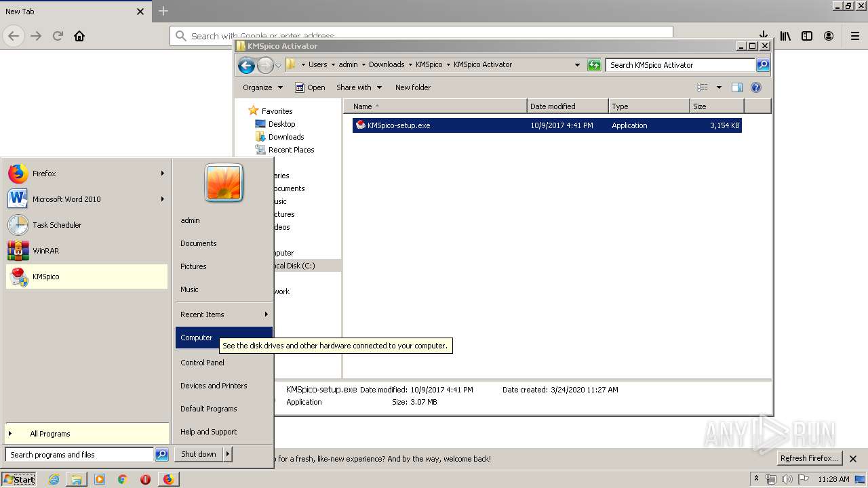Open a new Firefox tab plus
The image size is (868, 488).
tap(163, 11)
